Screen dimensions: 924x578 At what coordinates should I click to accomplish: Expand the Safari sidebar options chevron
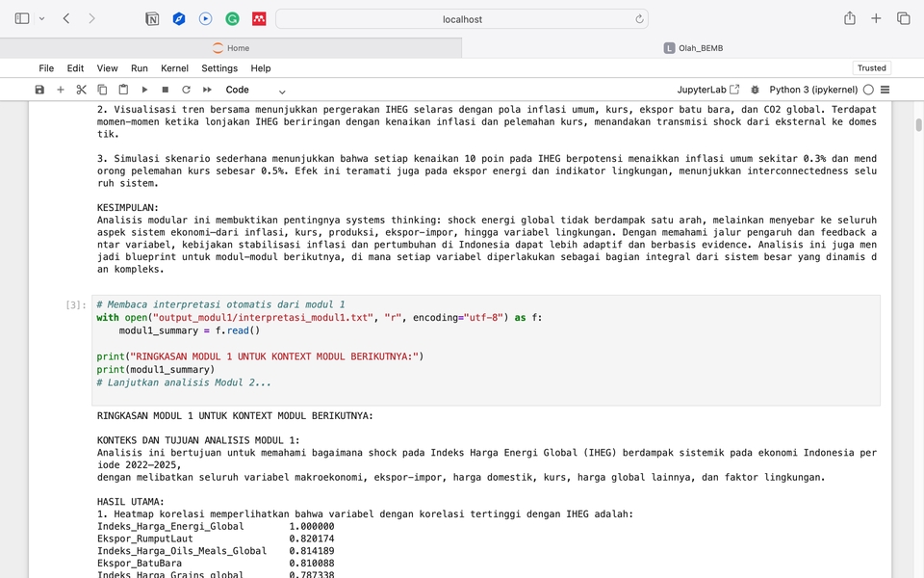(41, 18)
